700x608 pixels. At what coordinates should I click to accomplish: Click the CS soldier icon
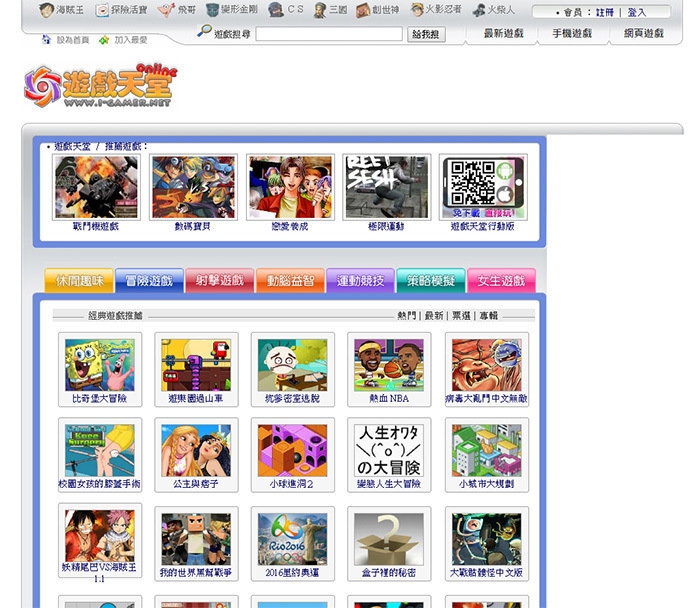click(x=276, y=10)
